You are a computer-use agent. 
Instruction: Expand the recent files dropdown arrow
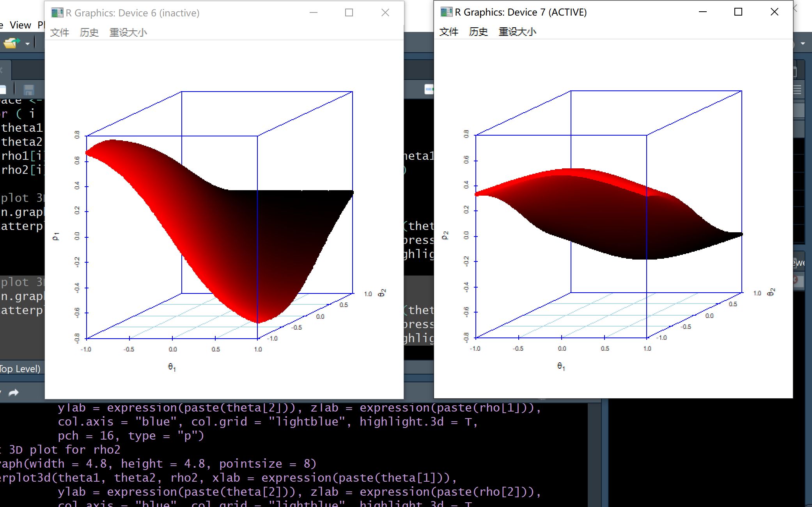pos(27,44)
